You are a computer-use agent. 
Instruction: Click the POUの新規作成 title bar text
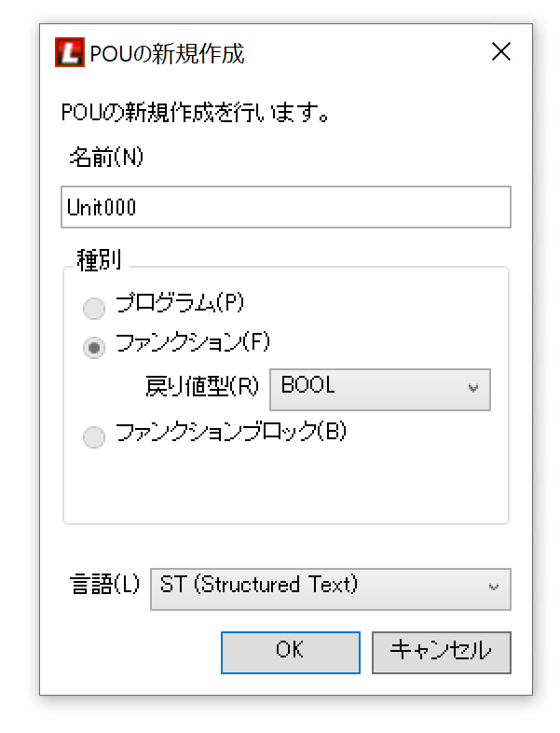pos(168,53)
